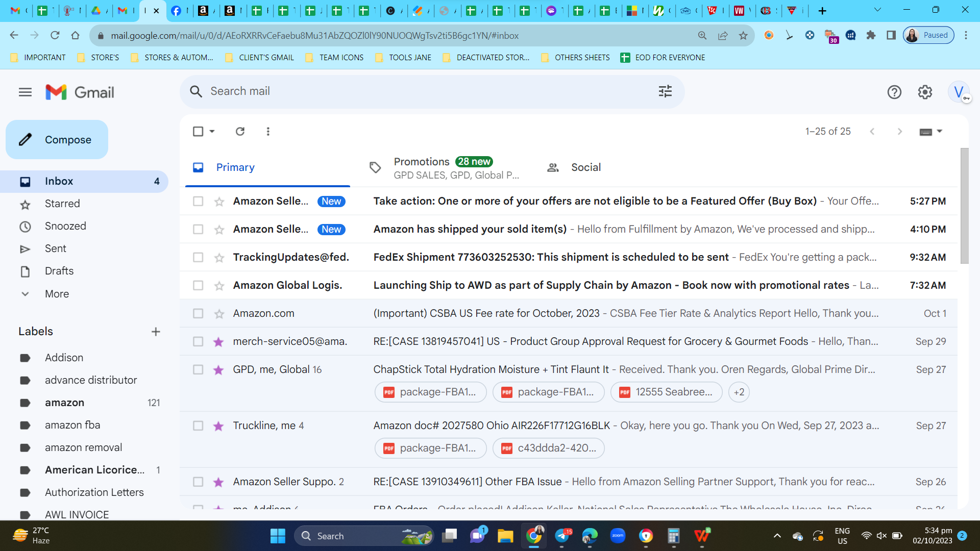Viewport: 980px width, 551px height.
Task: Open the input tools dropdown arrow
Action: click(939, 132)
